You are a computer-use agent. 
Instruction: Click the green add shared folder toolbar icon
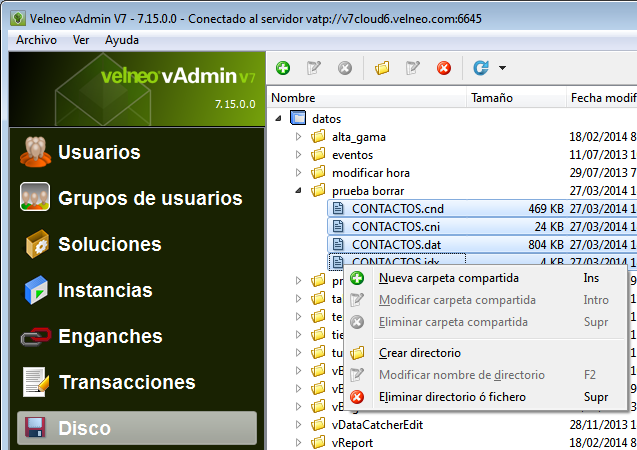coord(283,68)
